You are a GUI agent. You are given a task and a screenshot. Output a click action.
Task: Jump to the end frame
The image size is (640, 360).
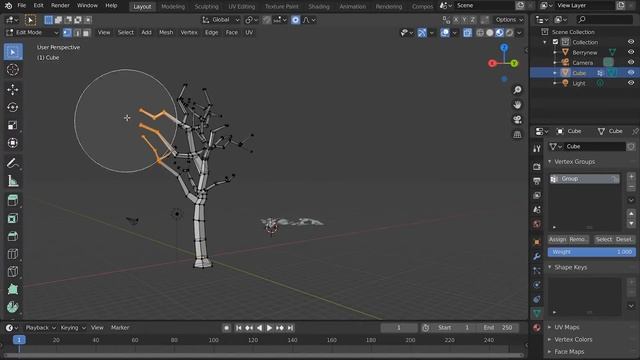290,328
